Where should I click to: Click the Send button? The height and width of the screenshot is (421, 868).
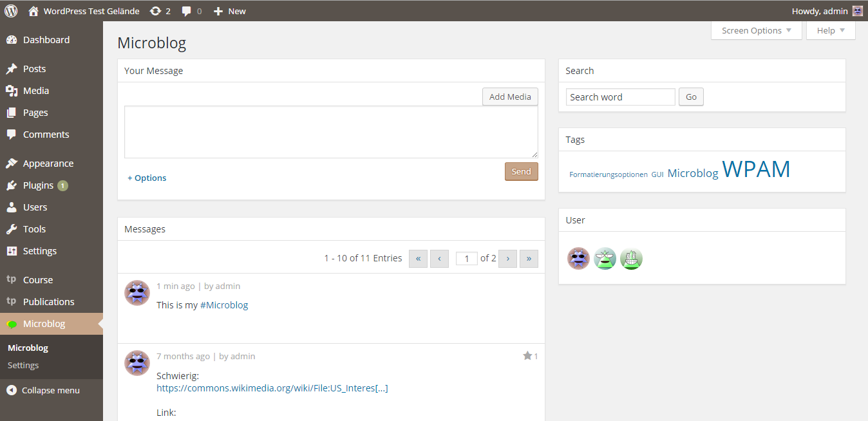coord(521,171)
